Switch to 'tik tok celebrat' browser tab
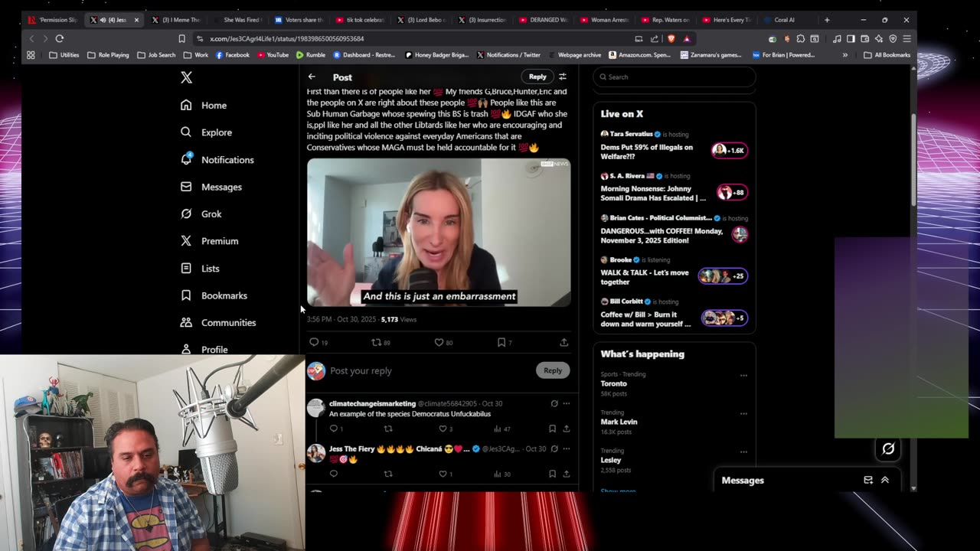This screenshot has height=551, width=980. click(360, 20)
